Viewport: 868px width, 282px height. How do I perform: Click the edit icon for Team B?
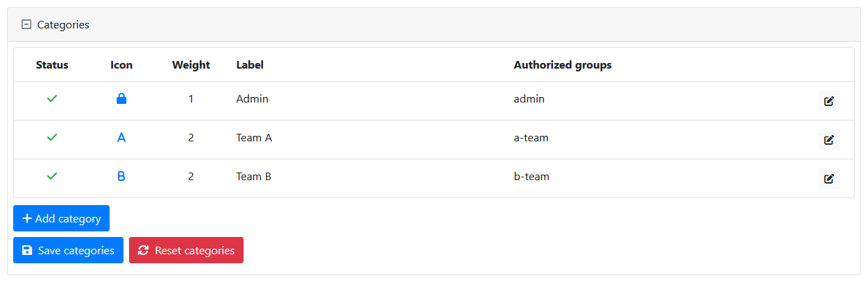coord(828,178)
